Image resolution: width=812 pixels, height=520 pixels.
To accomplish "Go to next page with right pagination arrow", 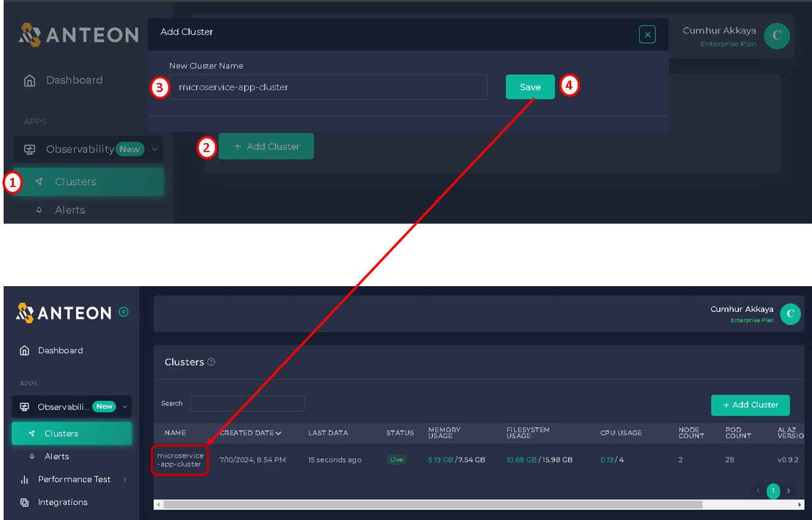I will tap(789, 491).
